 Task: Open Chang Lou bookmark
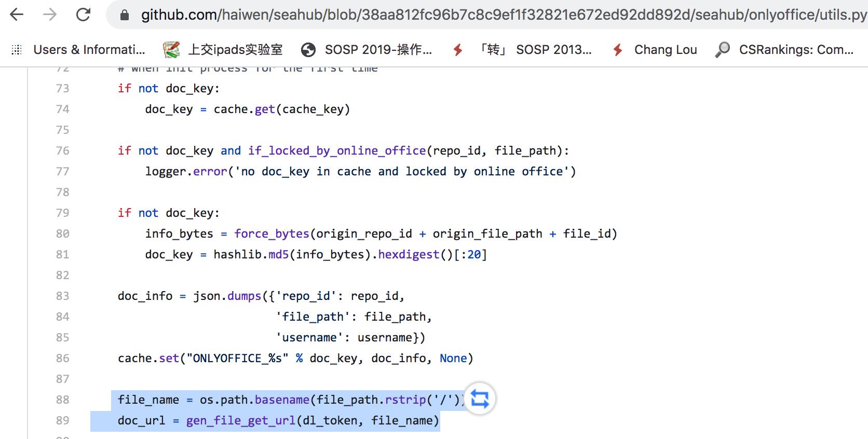[x=655, y=50]
